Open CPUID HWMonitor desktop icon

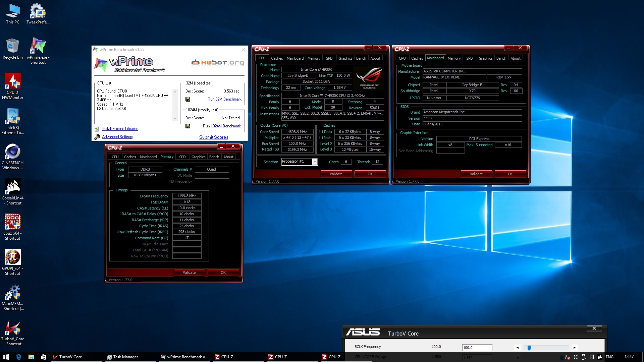point(13,86)
